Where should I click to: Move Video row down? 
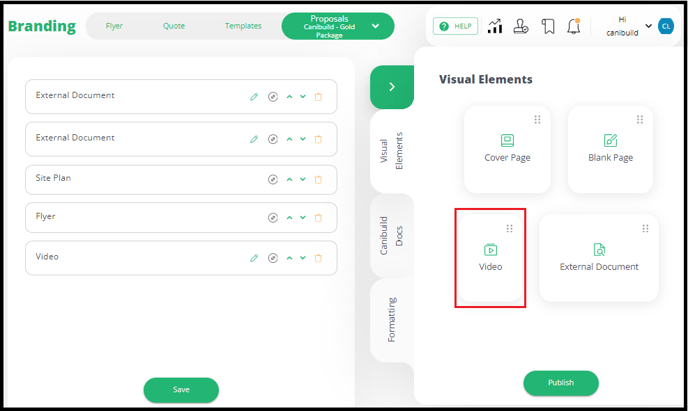tap(303, 258)
